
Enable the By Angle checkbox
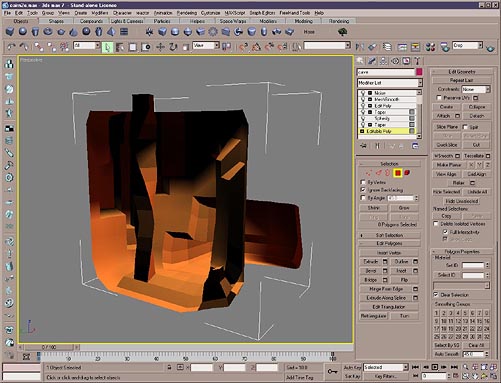(363, 198)
